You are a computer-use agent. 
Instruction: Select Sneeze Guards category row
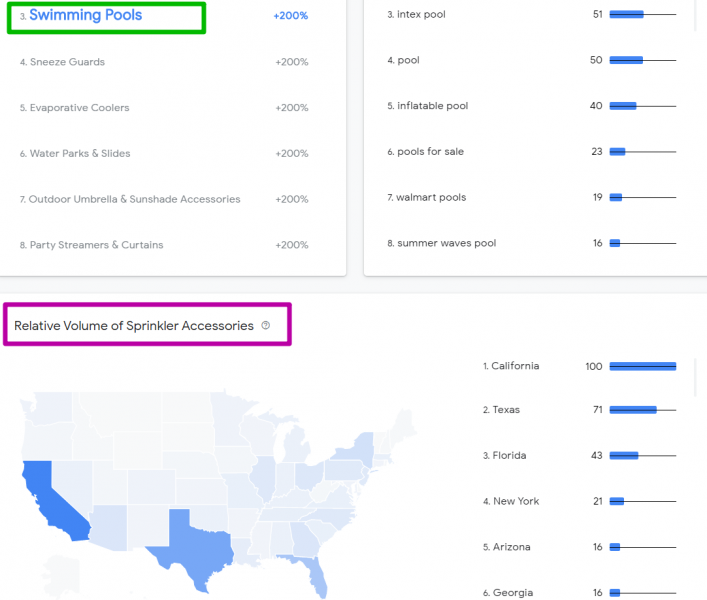[x=164, y=62]
